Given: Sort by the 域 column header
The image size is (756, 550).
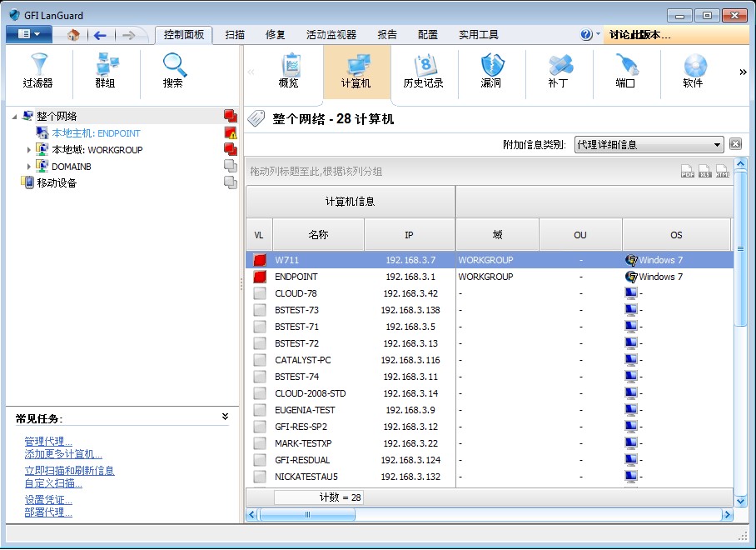Looking at the screenshot, I should pyautogui.click(x=498, y=235).
